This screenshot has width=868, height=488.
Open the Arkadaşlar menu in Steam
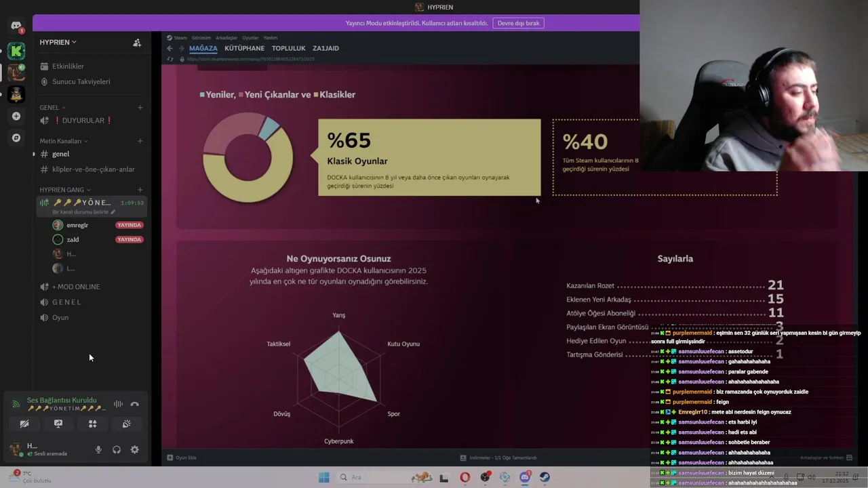pos(226,38)
